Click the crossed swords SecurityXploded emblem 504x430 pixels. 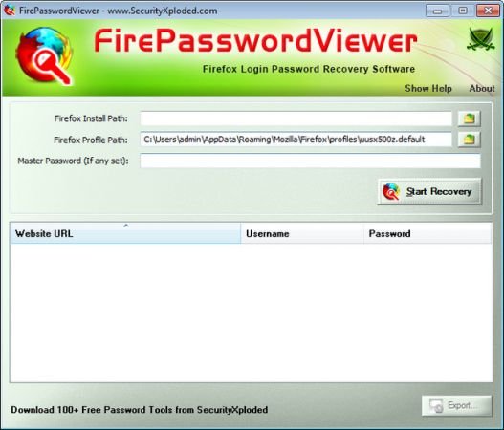pos(480,39)
